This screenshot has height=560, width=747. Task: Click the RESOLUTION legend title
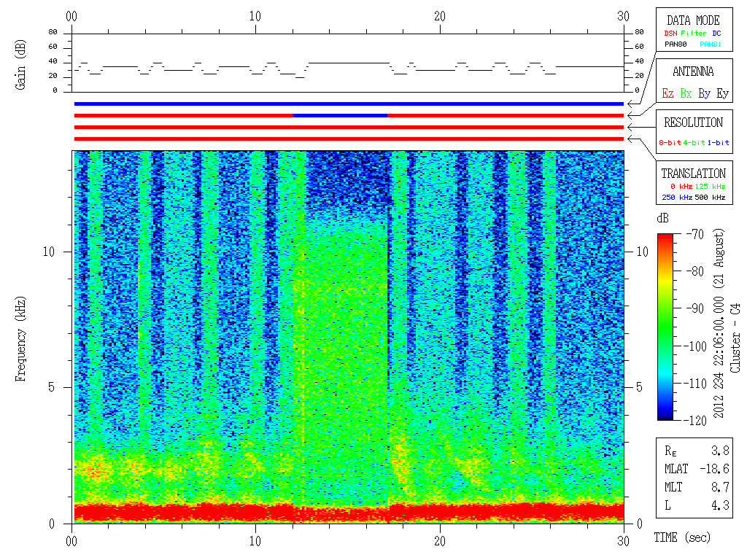693,122
